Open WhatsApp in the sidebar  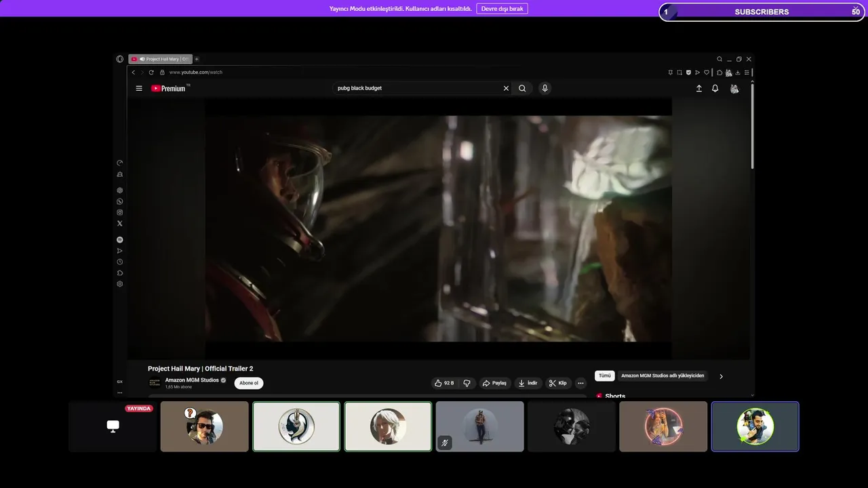[120, 201]
